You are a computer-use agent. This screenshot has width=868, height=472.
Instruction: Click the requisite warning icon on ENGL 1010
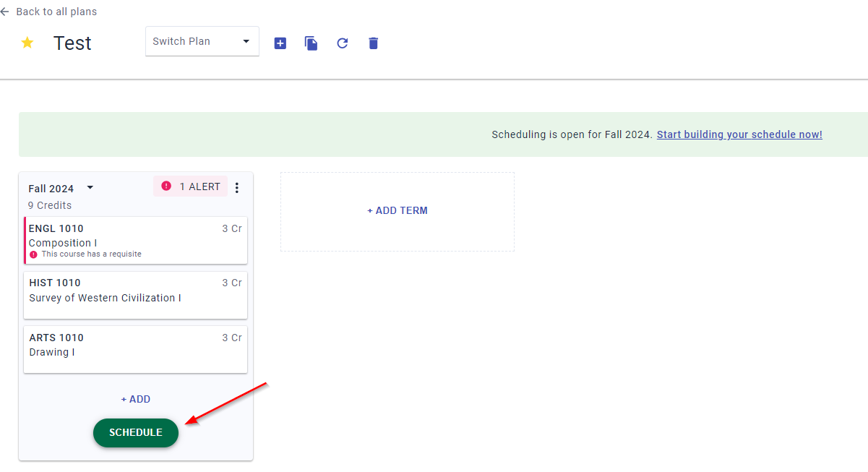pos(33,254)
